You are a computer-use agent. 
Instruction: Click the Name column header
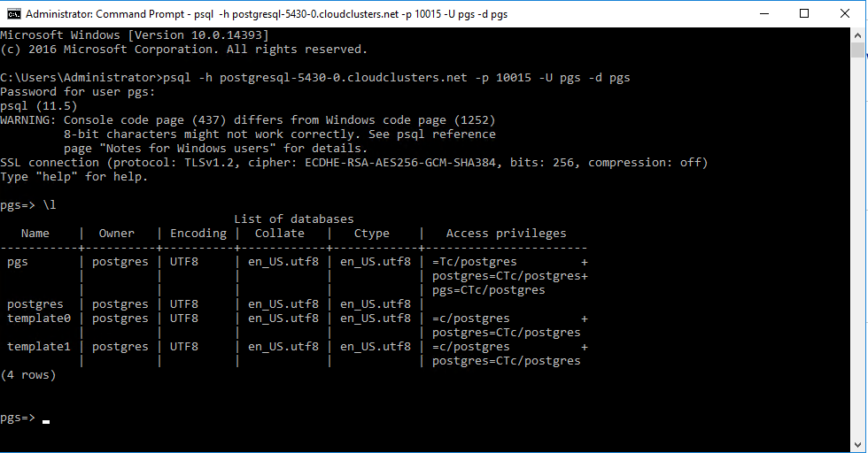click(x=35, y=234)
